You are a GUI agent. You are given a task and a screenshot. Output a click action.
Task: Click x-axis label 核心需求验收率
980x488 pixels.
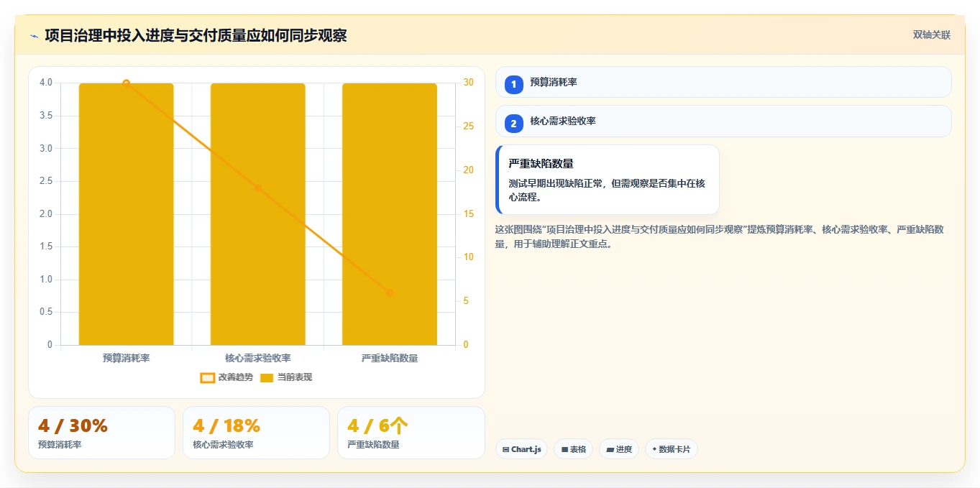tap(257, 358)
